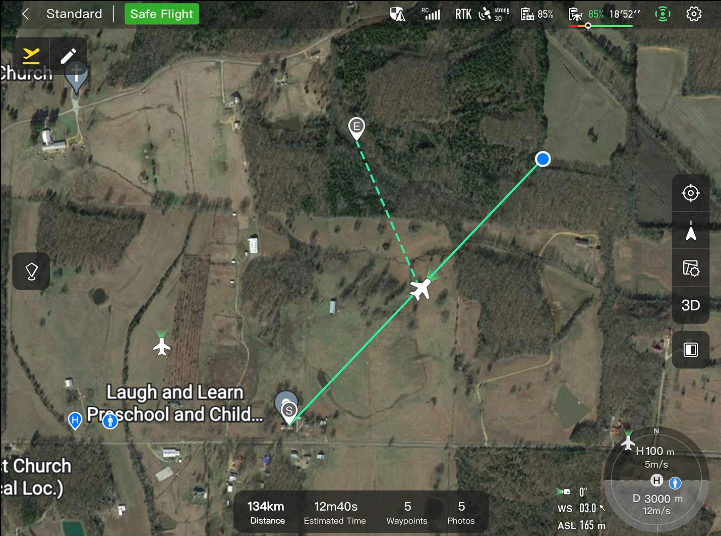Click the takeoff/fly route icon
This screenshot has height=536, width=721.
31,56
